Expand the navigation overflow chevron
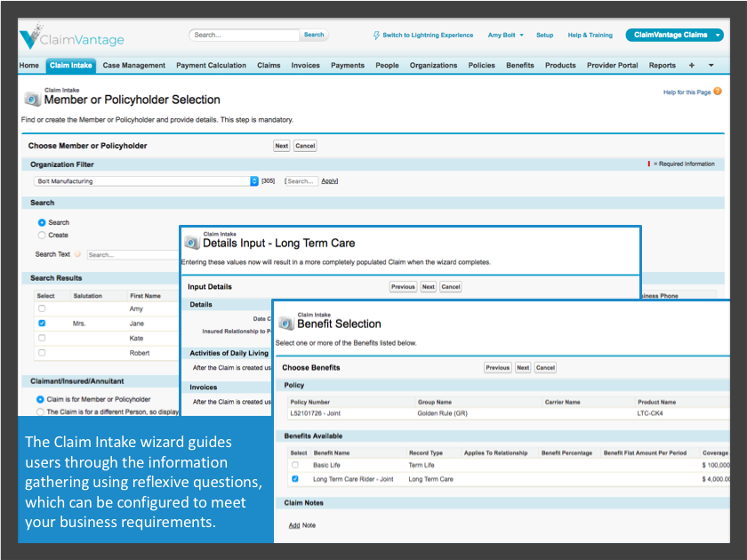This screenshot has height=560, width=747. (x=710, y=65)
